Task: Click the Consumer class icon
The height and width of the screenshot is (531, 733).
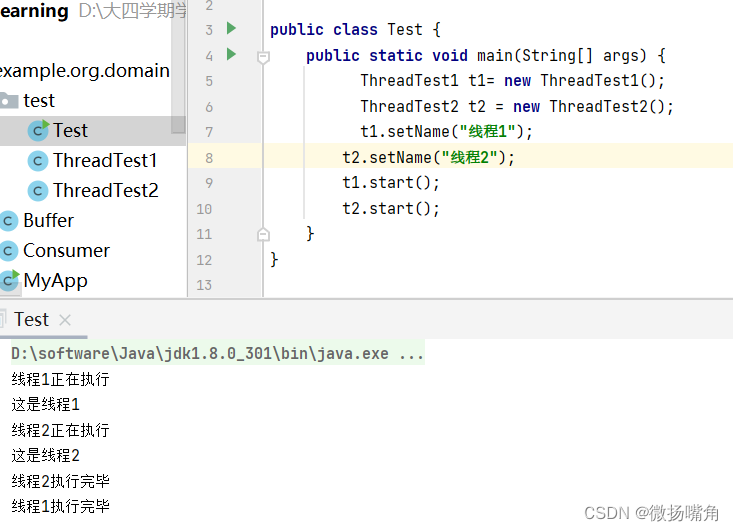Action: 8,251
